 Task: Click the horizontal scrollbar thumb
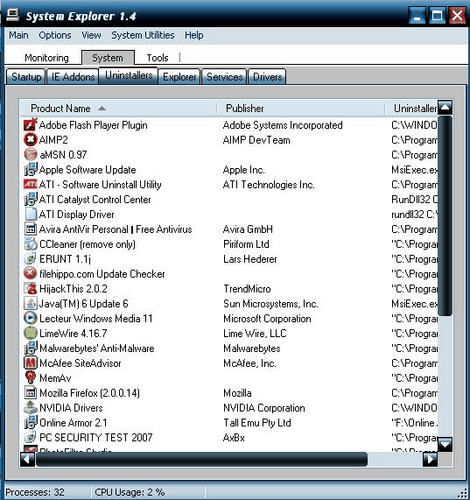tap(202, 460)
